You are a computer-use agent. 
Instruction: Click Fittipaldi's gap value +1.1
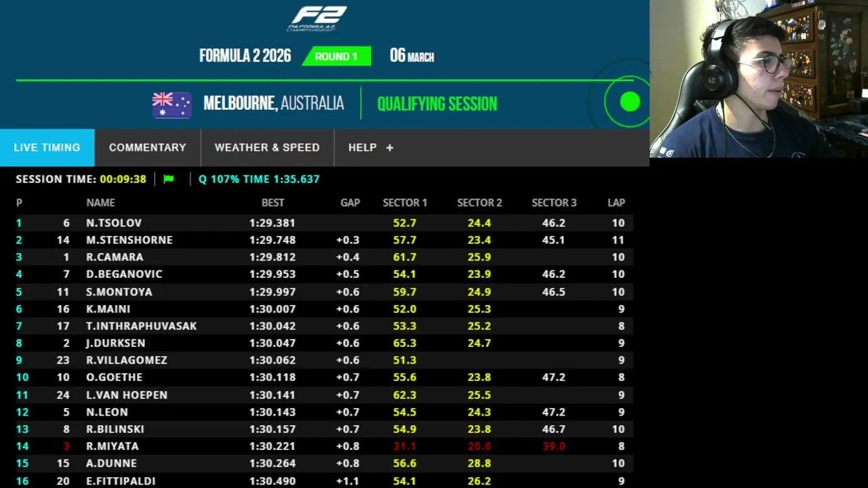(348, 481)
